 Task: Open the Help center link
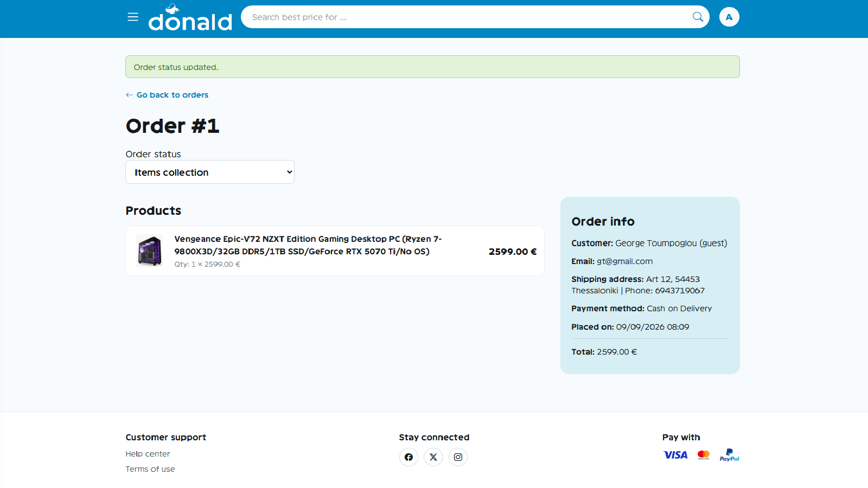tap(148, 454)
